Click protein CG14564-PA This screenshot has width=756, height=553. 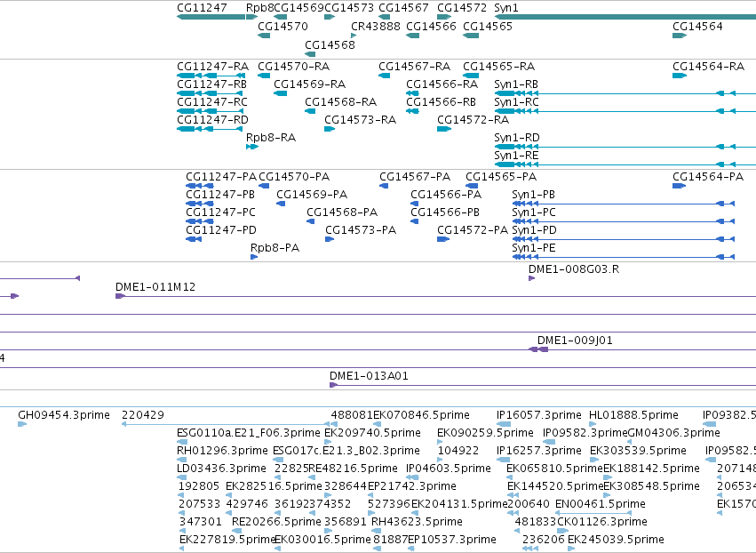pyautogui.click(x=708, y=177)
